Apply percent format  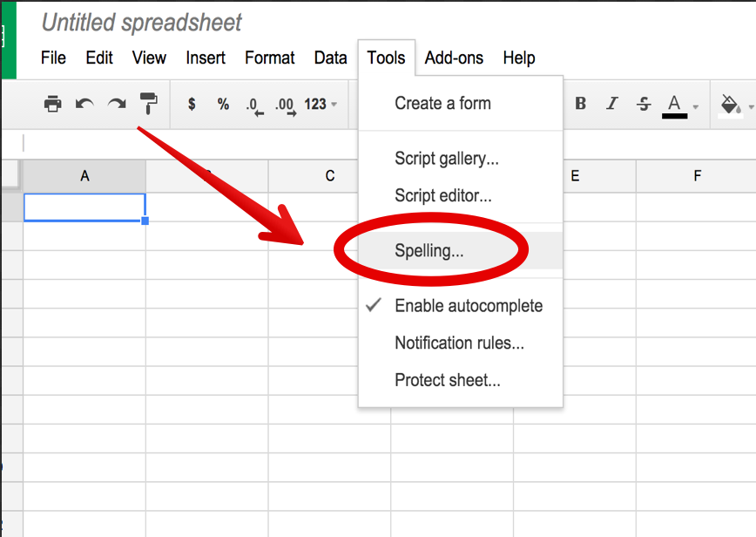tap(223, 103)
